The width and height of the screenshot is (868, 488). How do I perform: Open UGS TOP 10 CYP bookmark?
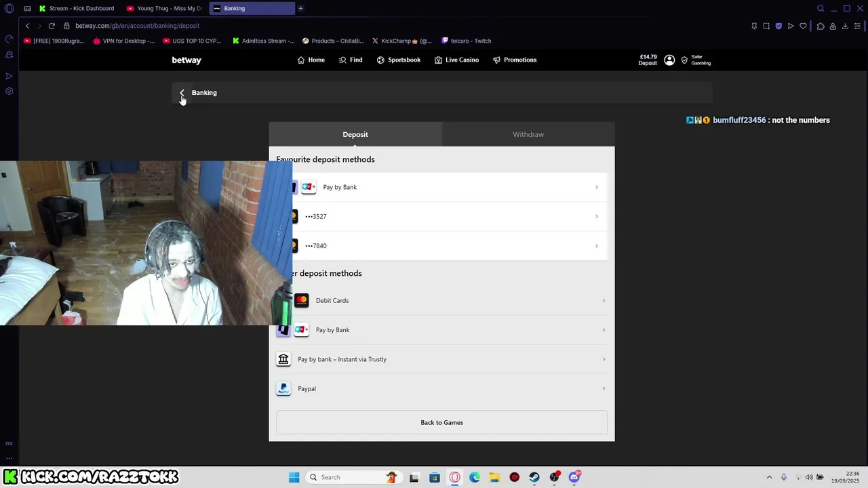[192, 41]
